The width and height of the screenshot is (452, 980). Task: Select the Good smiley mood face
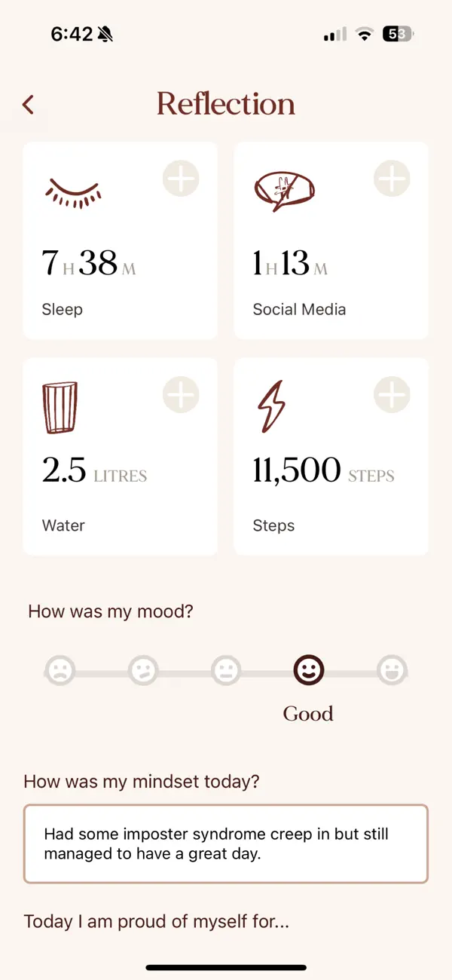[308, 670]
